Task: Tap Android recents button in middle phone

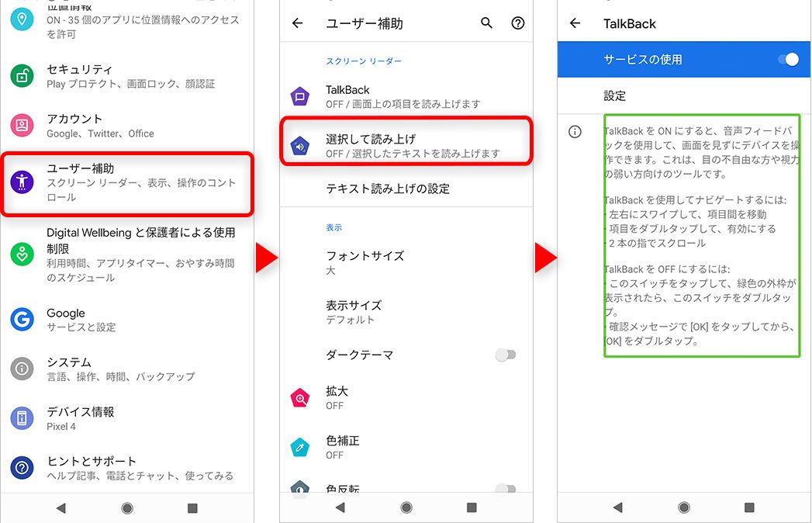Action: click(472, 507)
